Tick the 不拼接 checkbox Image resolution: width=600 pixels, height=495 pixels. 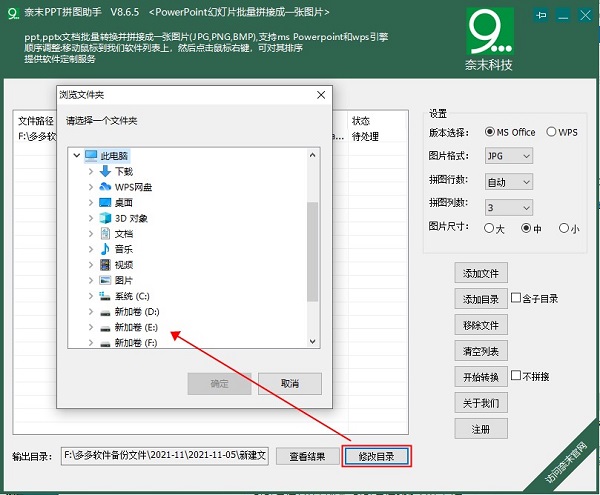516,375
